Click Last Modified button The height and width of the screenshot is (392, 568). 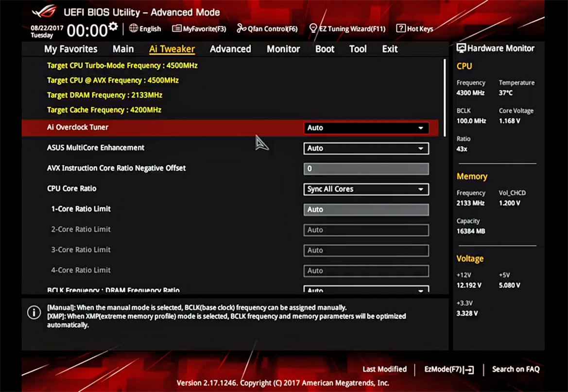(385, 369)
